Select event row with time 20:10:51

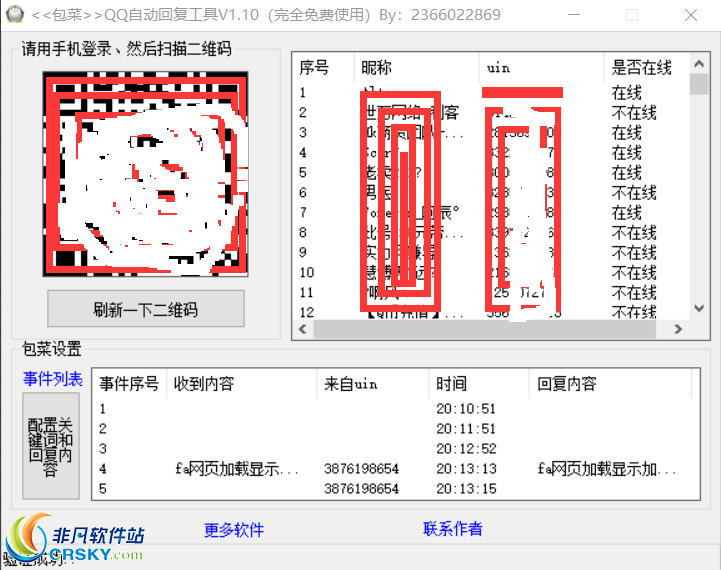pyautogui.click(x=396, y=408)
